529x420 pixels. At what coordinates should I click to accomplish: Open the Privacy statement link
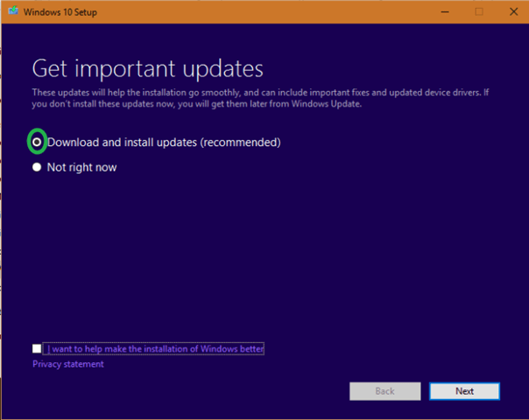[68, 364]
